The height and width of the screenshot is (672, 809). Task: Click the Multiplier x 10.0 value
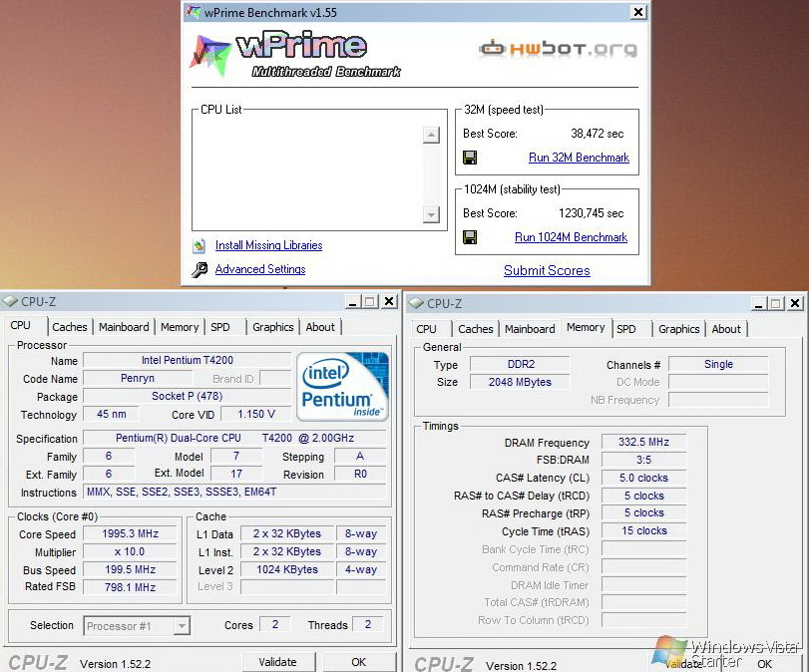point(130,551)
